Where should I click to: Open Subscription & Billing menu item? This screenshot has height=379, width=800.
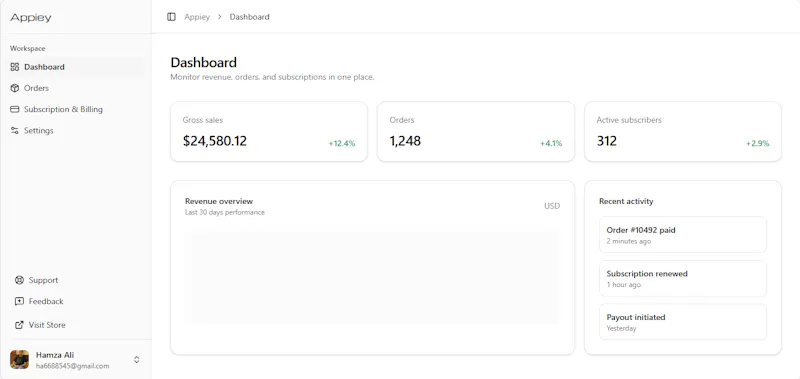pos(76,109)
